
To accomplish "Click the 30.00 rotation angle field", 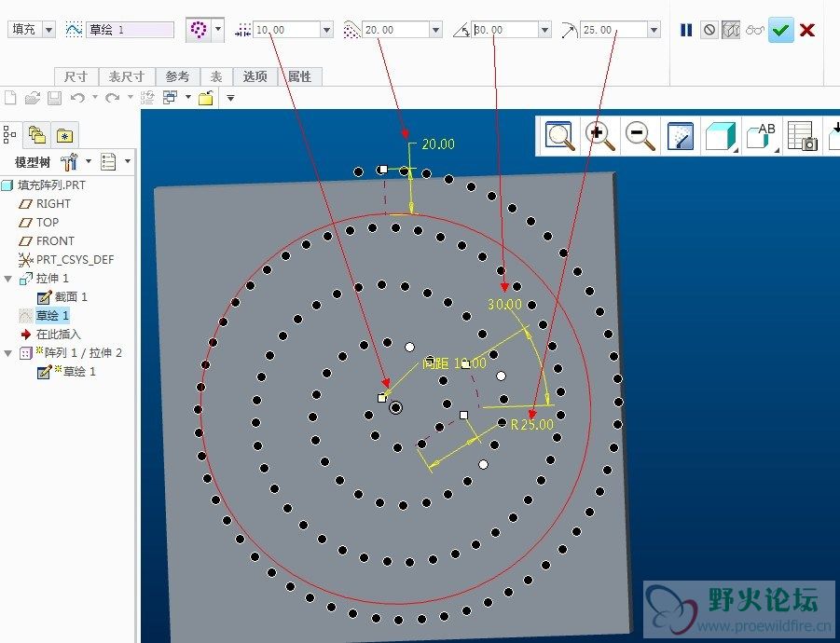I will click(x=503, y=30).
